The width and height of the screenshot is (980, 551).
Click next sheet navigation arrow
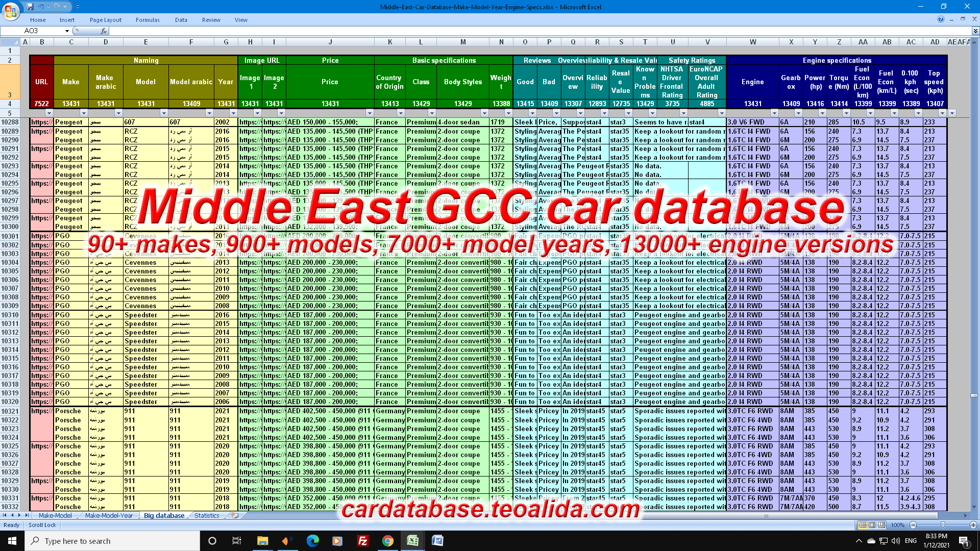[x=20, y=515]
